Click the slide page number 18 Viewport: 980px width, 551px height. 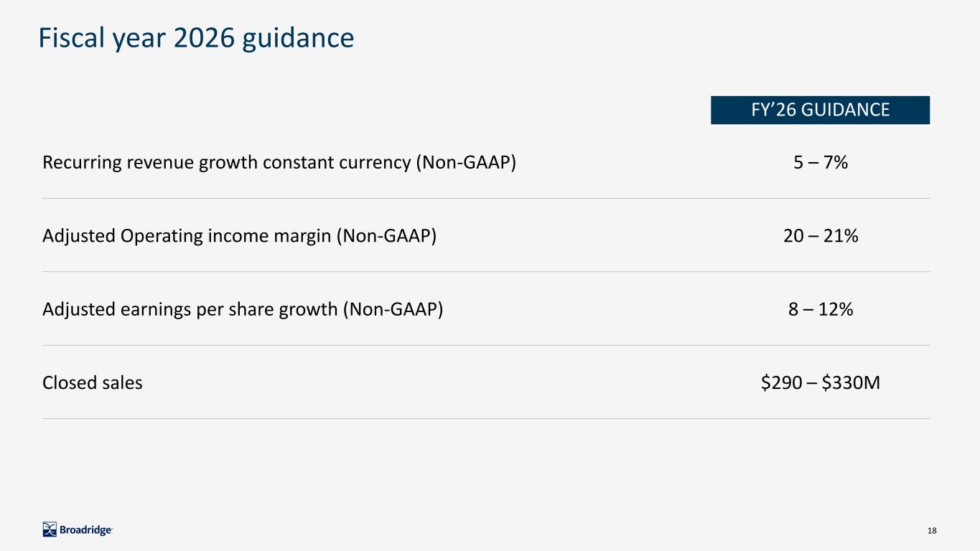pyautogui.click(x=932, y=530)
